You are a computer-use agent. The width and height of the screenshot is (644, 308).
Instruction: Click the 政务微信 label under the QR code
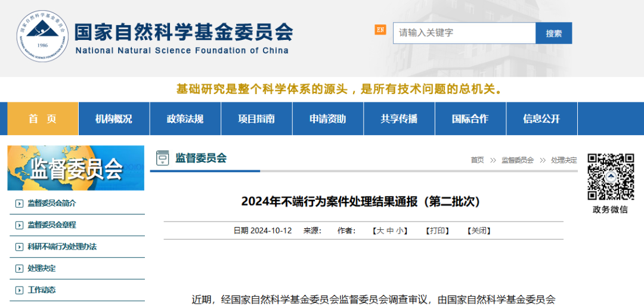coord(611,210)
